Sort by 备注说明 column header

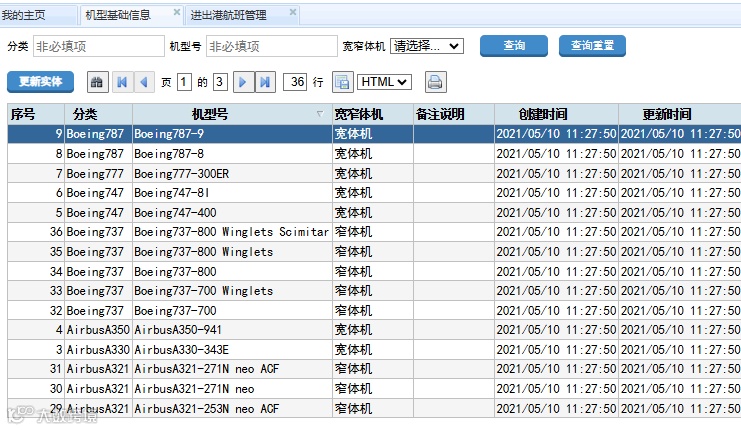click(454, 114)
